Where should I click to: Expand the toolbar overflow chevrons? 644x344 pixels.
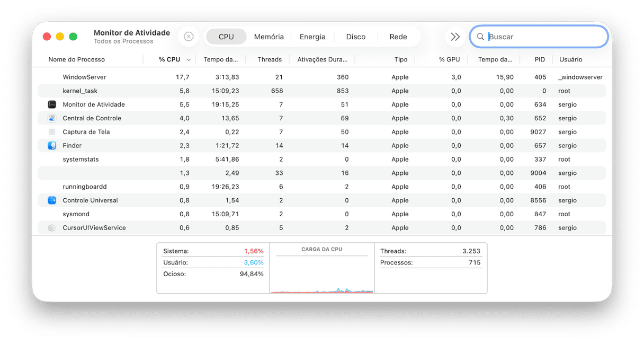pyautogui.click(x=455, y=37)
